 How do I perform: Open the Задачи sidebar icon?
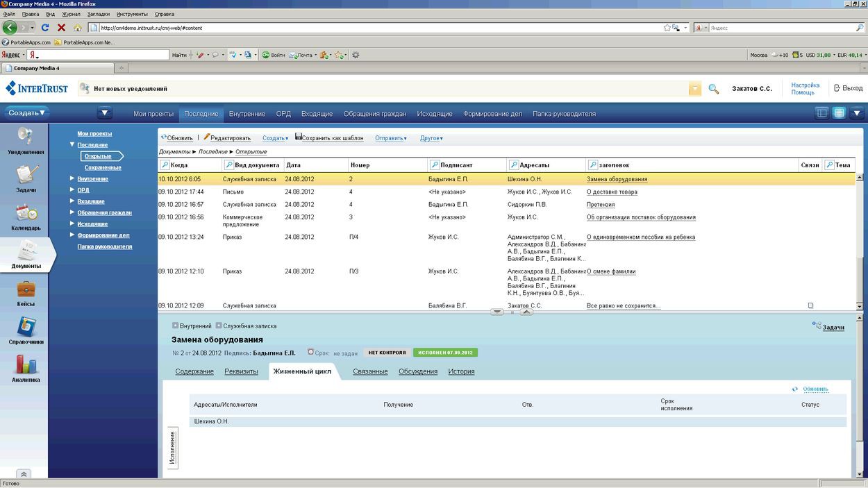(x=26, y=175)
